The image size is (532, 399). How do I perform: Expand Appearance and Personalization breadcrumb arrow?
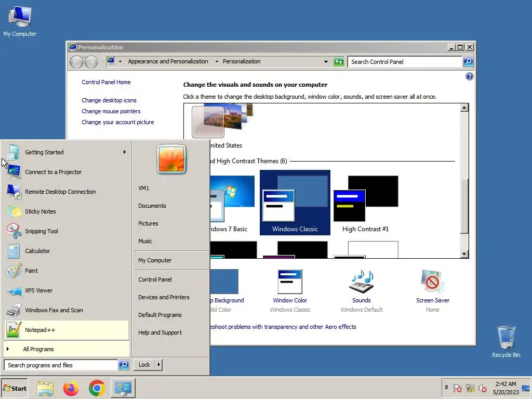point(217,61)
